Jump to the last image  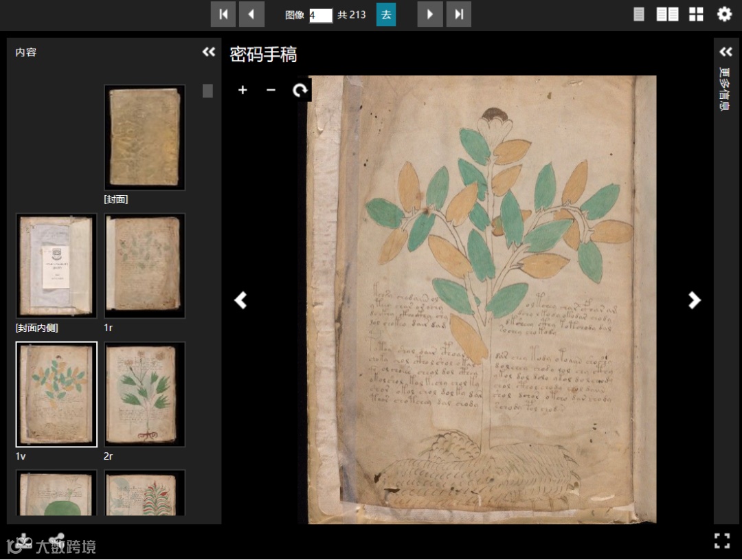[x=459, y=14]
